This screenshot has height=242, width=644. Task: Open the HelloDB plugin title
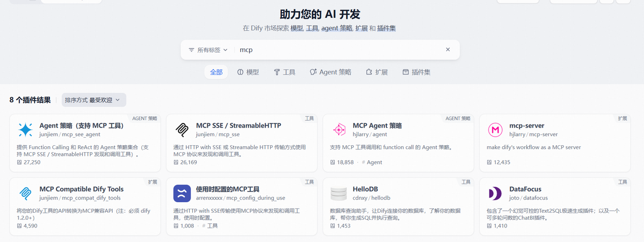[x=365, y=189]
